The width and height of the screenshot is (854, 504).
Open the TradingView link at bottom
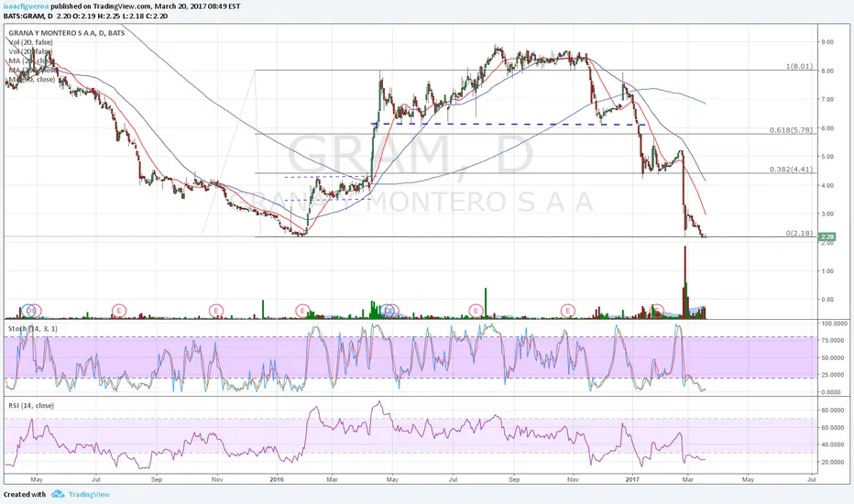coord(89,494)
